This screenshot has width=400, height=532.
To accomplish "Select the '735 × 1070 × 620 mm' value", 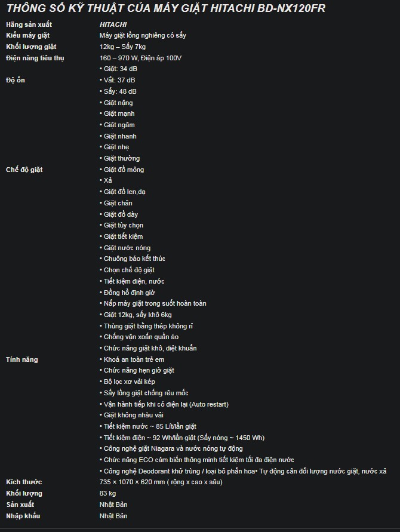I will (133, 482).
